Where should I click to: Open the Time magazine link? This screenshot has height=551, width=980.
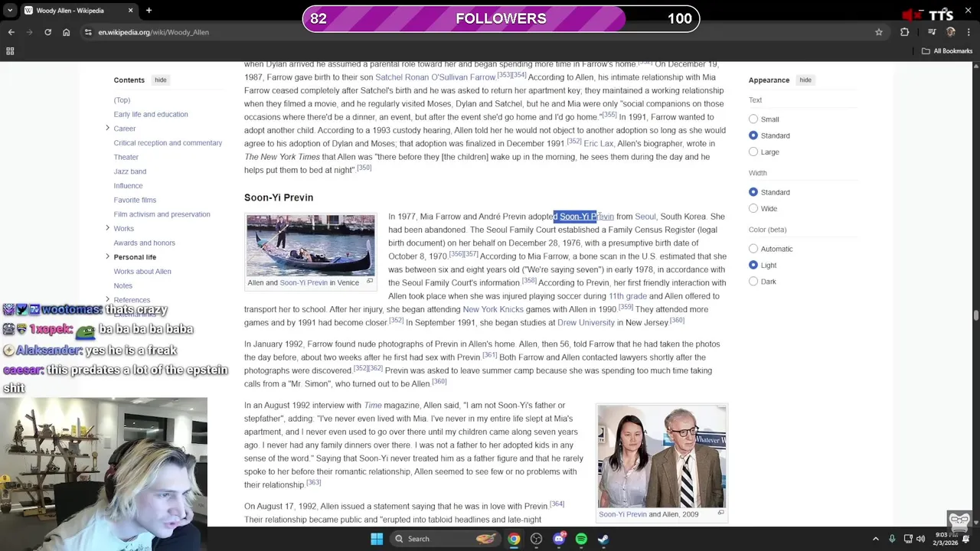[373, 406]
